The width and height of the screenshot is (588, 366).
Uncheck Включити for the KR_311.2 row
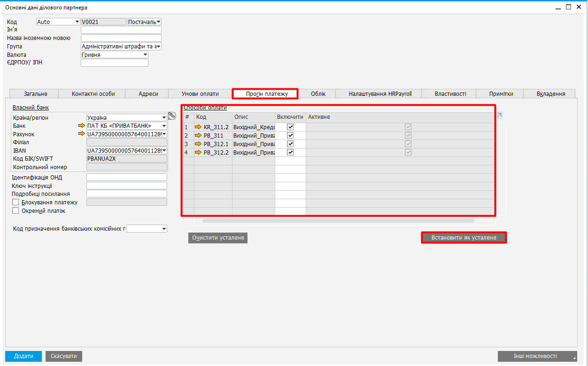point(290,127)
